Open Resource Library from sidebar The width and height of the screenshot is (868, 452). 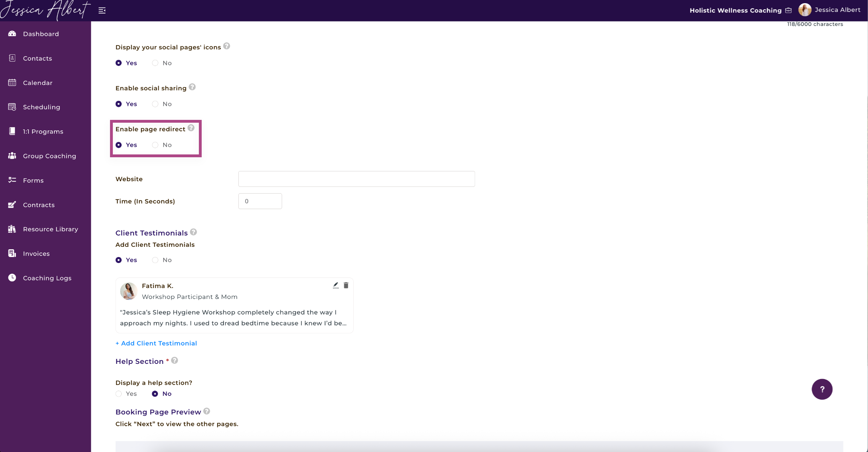tap(50, 229)
